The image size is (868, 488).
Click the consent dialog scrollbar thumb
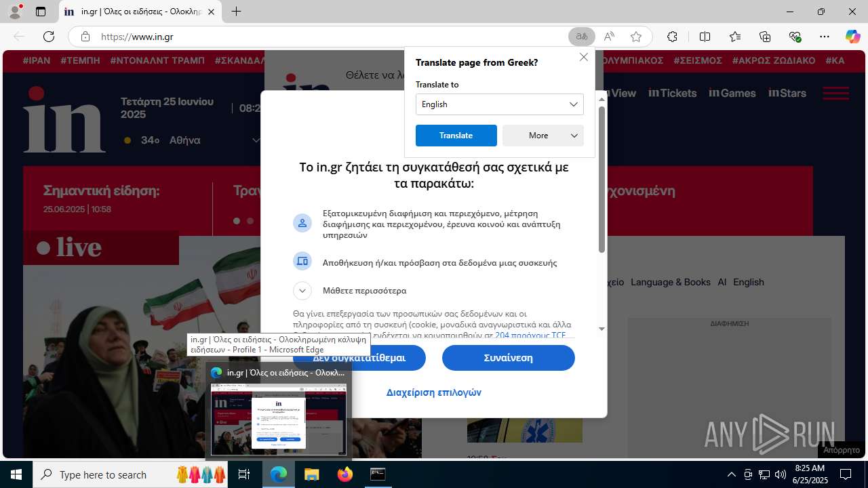click(x=601, y=180)
